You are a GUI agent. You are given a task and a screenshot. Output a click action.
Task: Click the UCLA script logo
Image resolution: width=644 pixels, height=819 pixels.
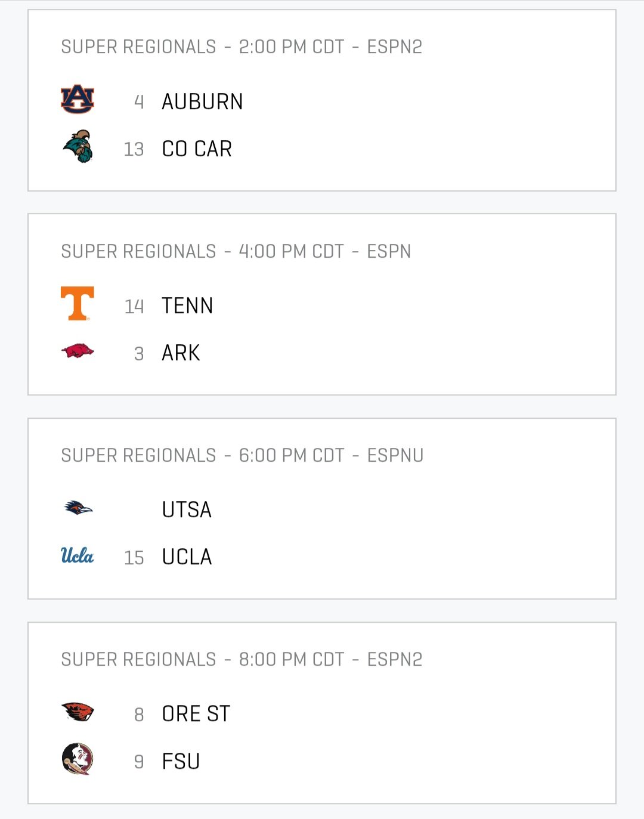tap(78, 555)
